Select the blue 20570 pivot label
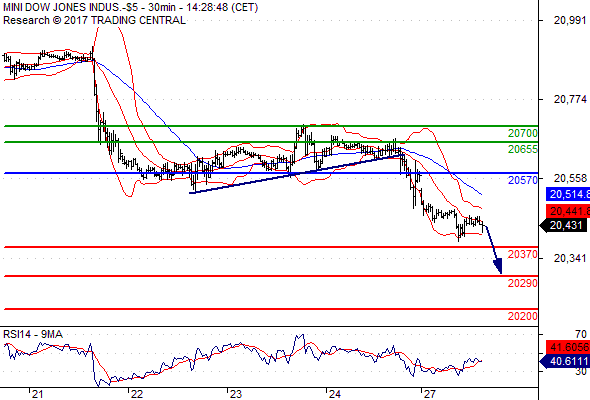This screenshot has height=400, width=590. click(523, 180)
